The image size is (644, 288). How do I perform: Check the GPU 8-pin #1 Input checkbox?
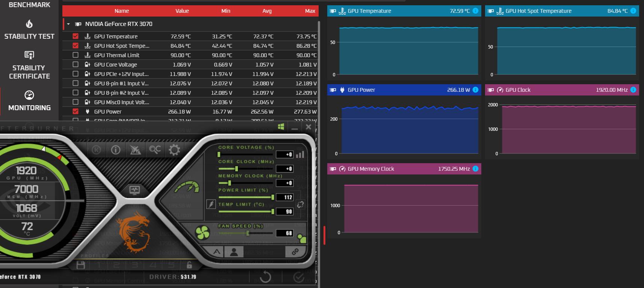(x=76, y=83)
